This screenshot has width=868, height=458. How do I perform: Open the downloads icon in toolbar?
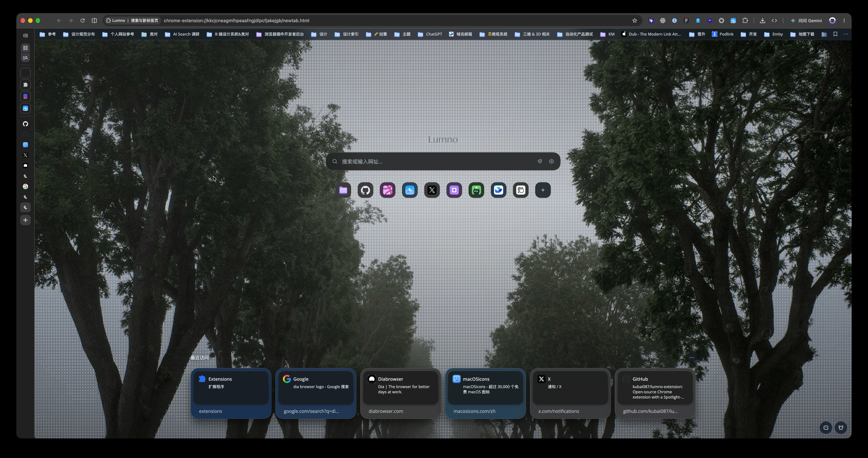tap(762, 21)
